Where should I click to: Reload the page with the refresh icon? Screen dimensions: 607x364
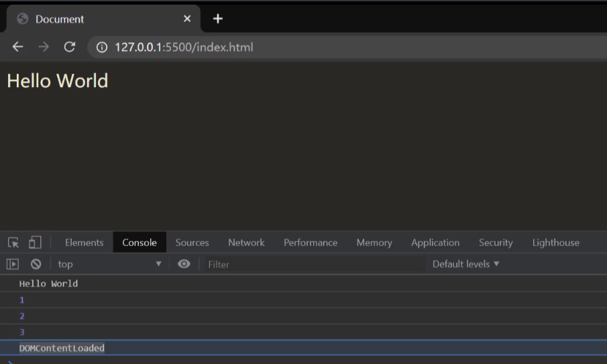(70, 47)
